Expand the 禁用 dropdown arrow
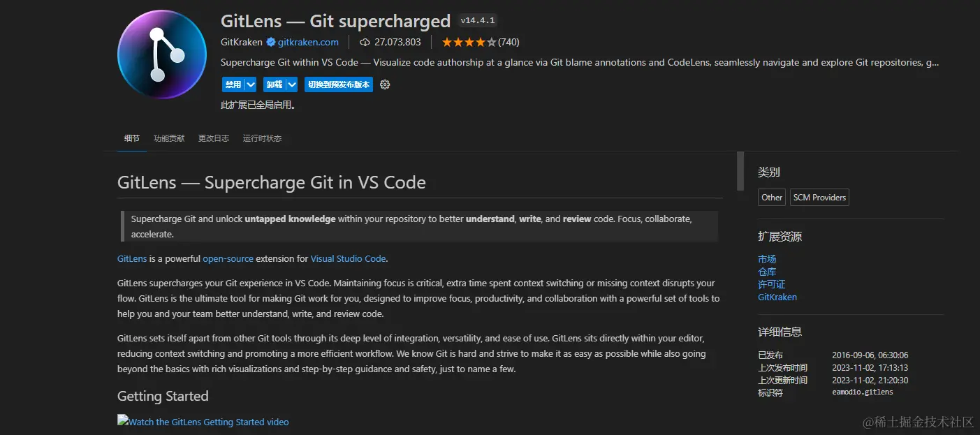 [251, 84]
